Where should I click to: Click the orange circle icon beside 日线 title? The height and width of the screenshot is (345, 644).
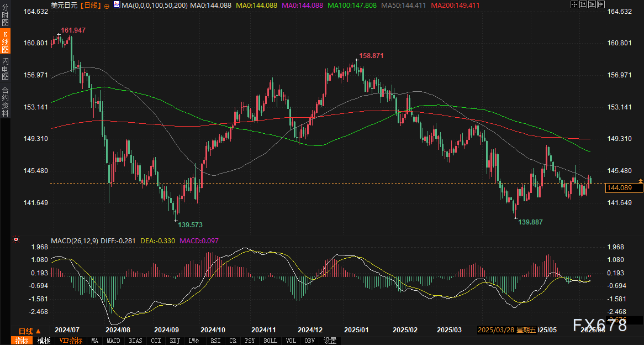tap(107, 5)
